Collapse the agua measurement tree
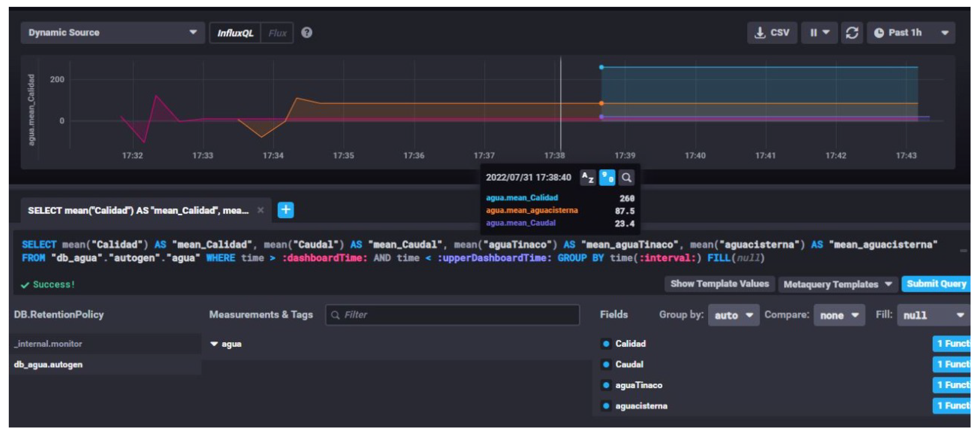 pyautogui.click(x=214, y=344)
